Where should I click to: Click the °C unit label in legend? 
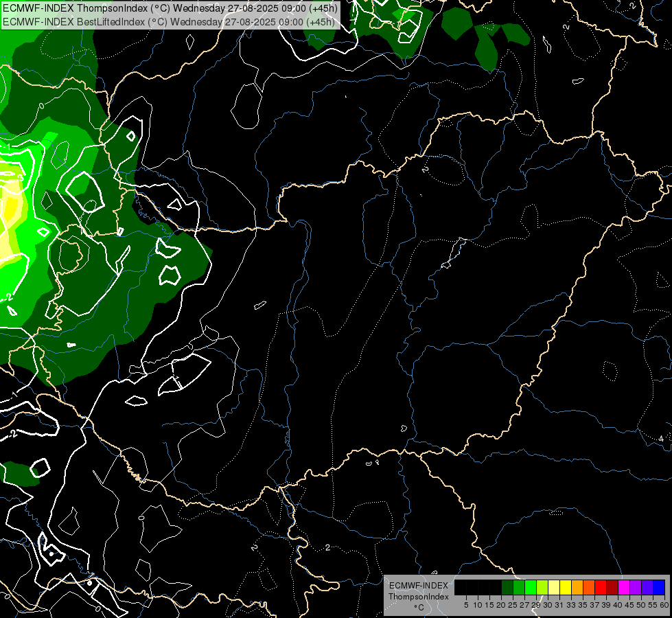(419, 608)
